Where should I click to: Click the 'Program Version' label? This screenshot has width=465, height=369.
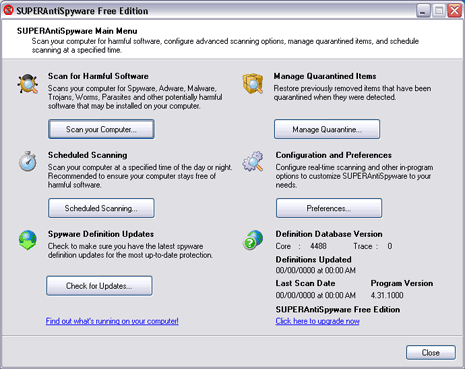(x=402, y=283)
